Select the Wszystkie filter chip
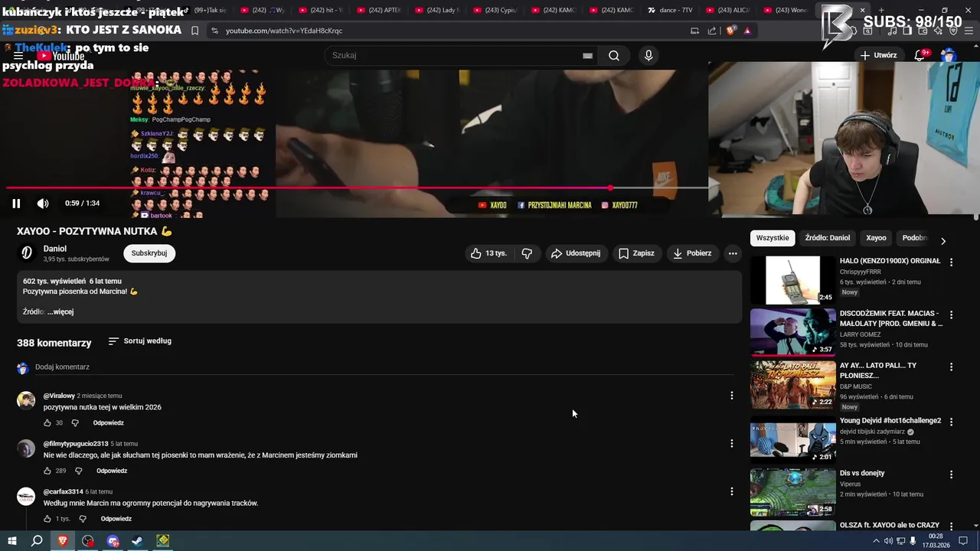 tap(773, 238)
